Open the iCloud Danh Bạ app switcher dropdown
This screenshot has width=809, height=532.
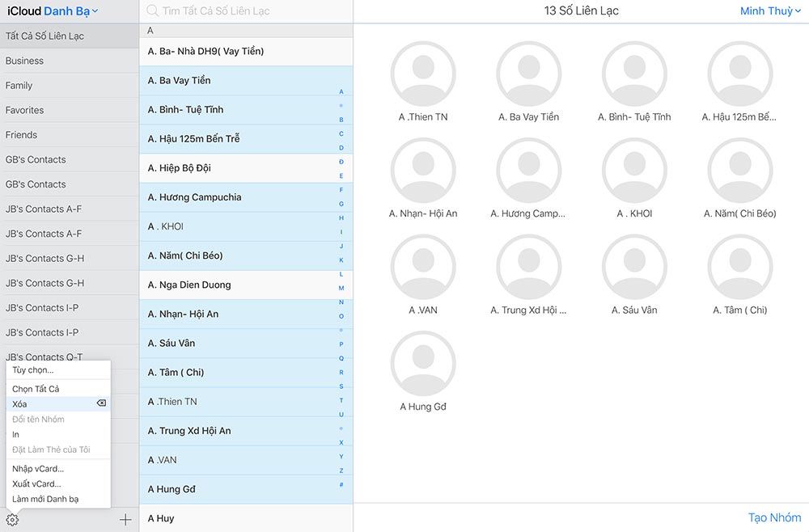point(53,11)
